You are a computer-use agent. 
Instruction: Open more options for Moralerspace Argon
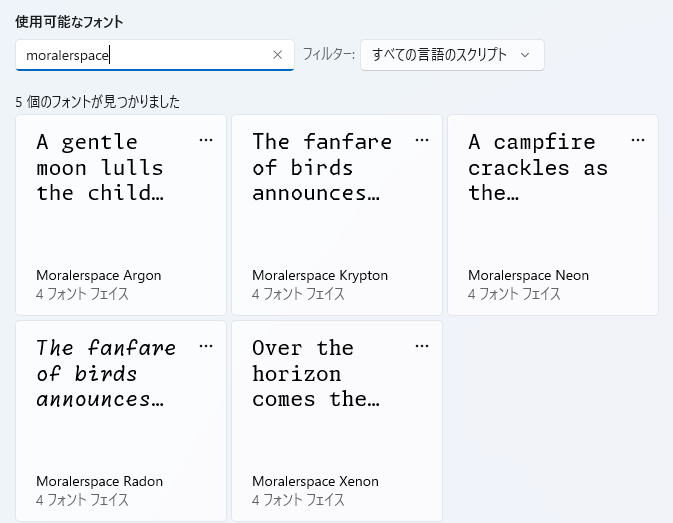pos(206,140)
